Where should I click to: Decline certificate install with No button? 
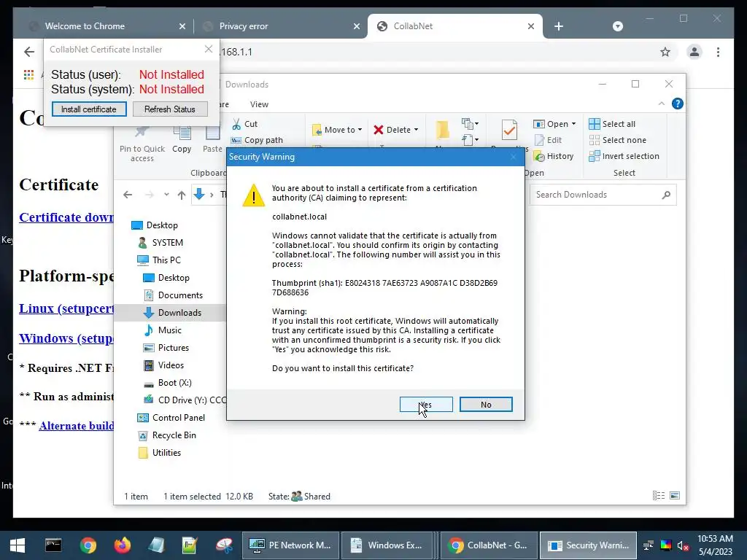coord(486,404)
